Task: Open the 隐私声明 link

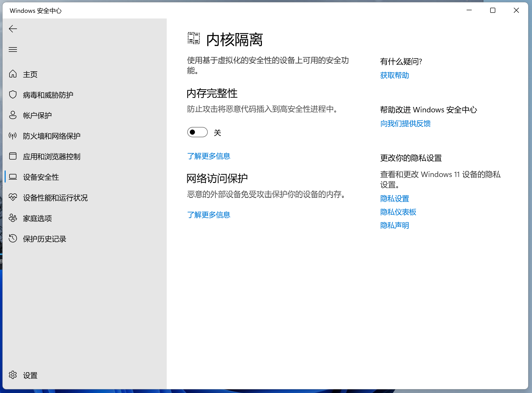Action: [395, 225]
